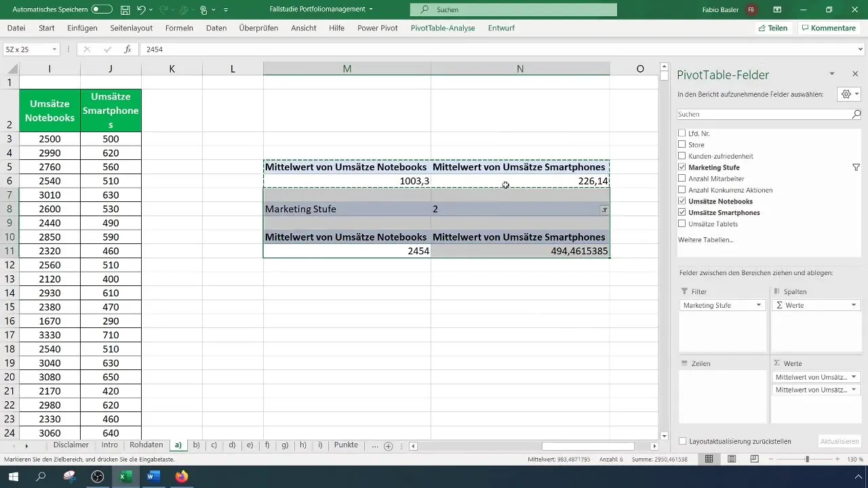Select the Disclaimer sheet tab
This screenshot has height=488, width=868.
(71, 445)
